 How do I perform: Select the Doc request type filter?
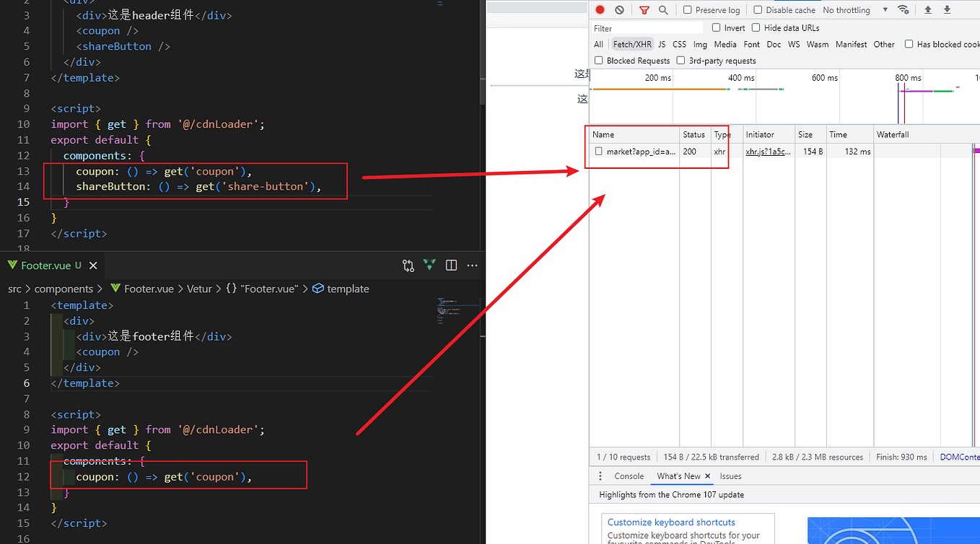click(x=774, y=44)
